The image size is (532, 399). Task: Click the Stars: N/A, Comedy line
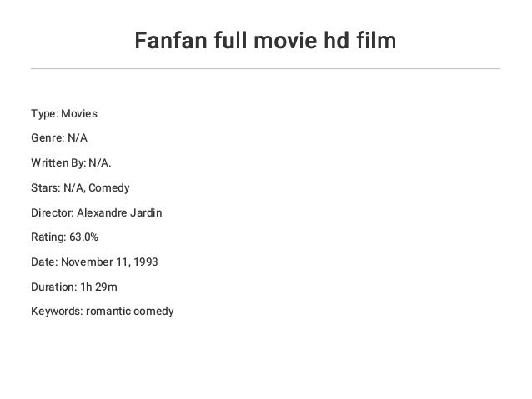[80, 187]
